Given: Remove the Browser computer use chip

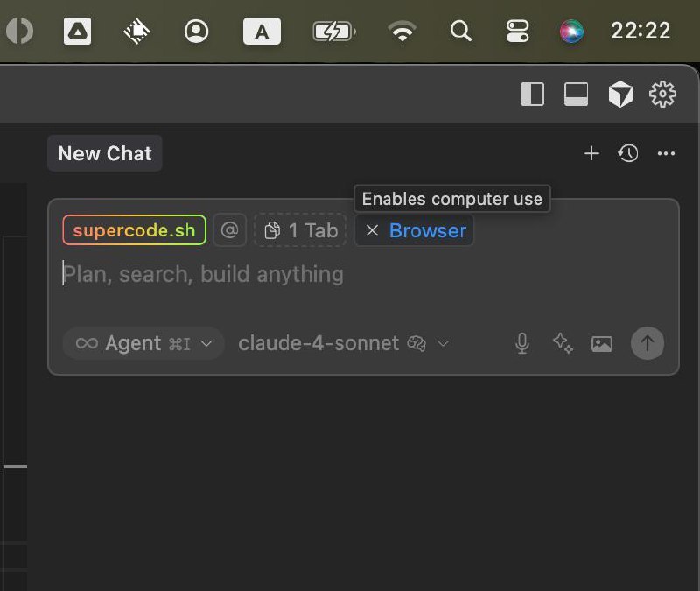Looking at the screenshot, I should (373, 230).
